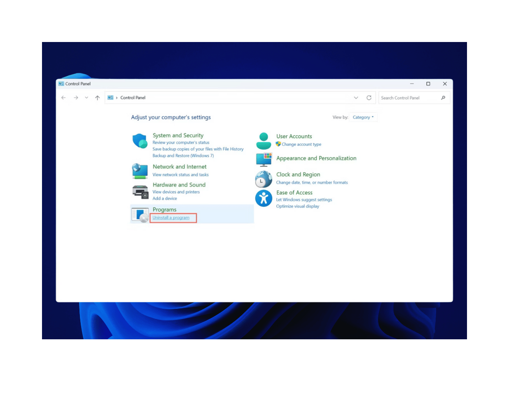Click the breadcrumb chevron before Control Panel
Screen dimensions: 509x420
click(117, 98)
